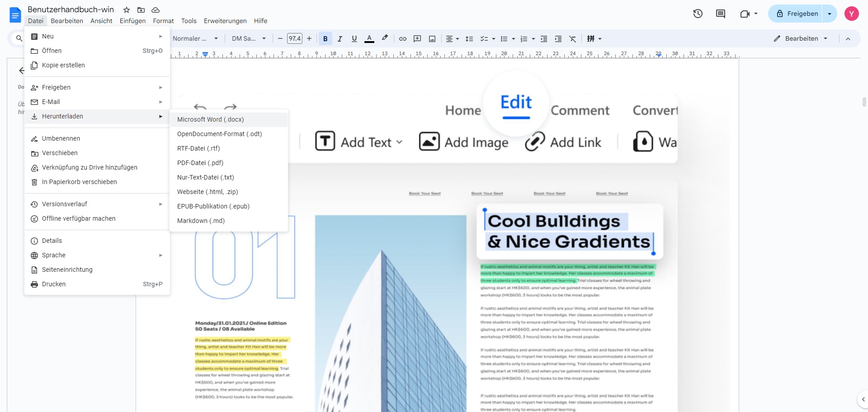Image resolution: width=868 pixels, height=412 pixels.
Task: Click the move to folder icon
Action: (x=141, y=10)
